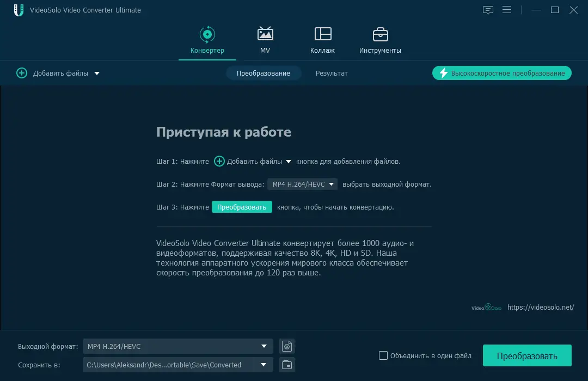Open the Инструменты toolbox icon
This screenshot has width=588, height=381.
pos(381,34)
